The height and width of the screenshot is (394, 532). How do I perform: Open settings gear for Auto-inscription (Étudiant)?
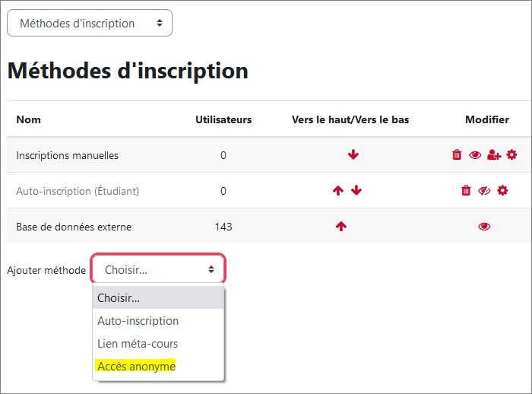pyautogui.click(x=502, y=191)
